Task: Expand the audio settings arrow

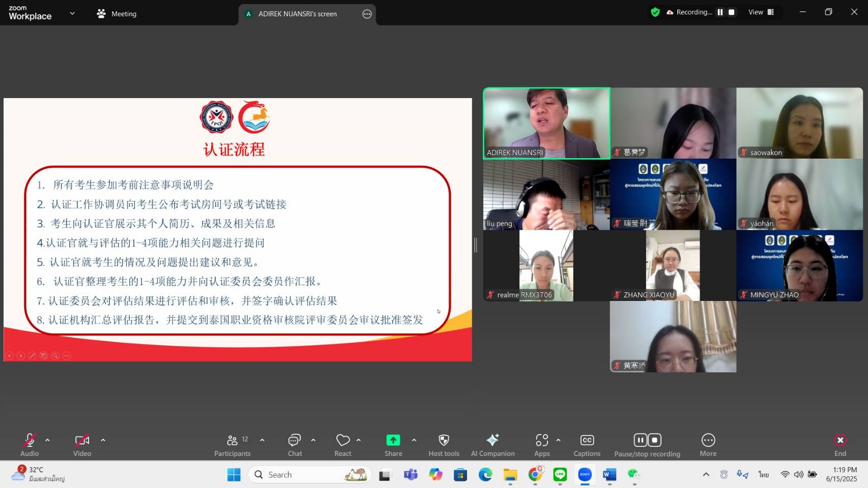Action: [47, 440]
